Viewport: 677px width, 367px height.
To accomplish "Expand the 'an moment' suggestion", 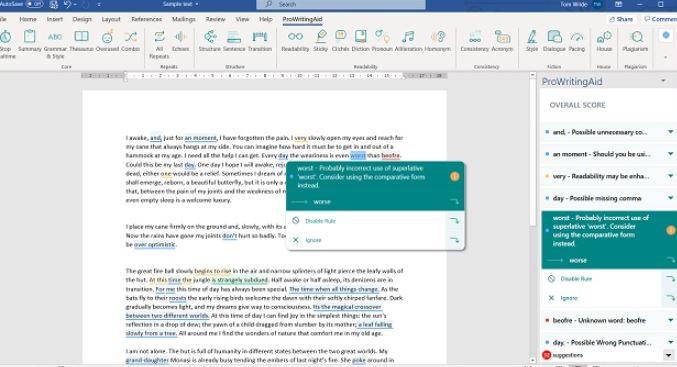I will [x=671, y=154].
